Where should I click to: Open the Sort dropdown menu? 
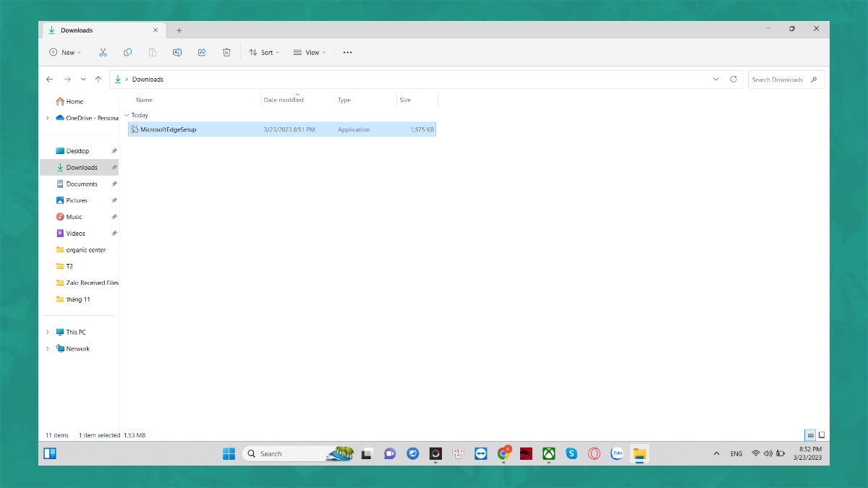pos(263,52)
